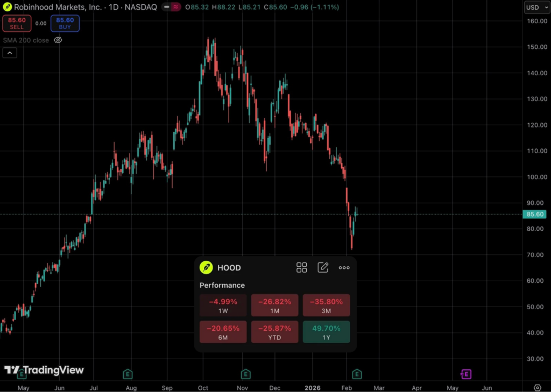Collapse the indicator legend with chevron button
This screenshot has width=551, height=392.
tap(10, 53)
